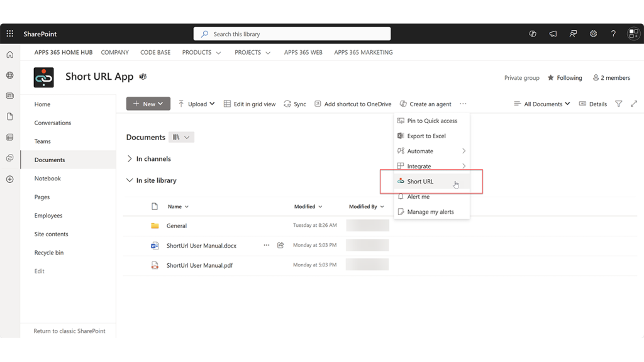Image resolution: width=644 pixels, height=362 pixels.
Task: Open the My lists icon in the left rail
Action: (10, 137)
